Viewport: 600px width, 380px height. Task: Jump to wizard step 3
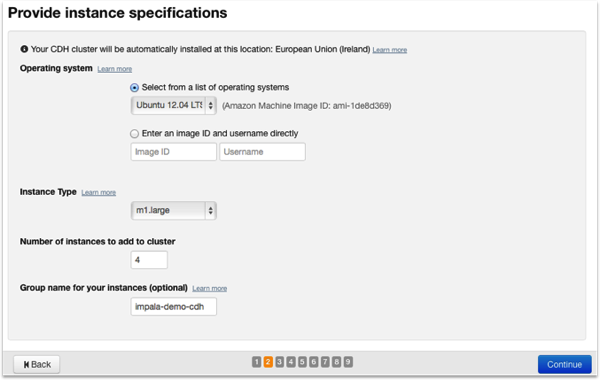[x=280, y=362]
